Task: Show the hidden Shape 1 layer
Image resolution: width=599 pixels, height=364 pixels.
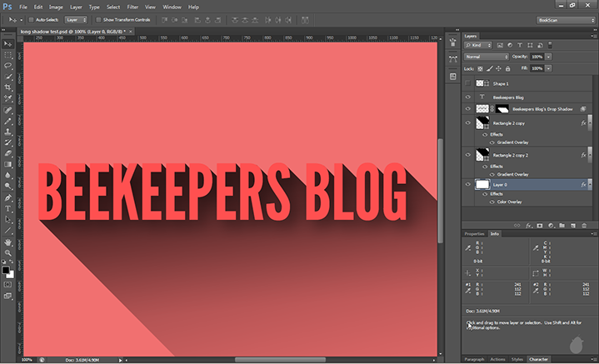Action: (x=467, y=83)
